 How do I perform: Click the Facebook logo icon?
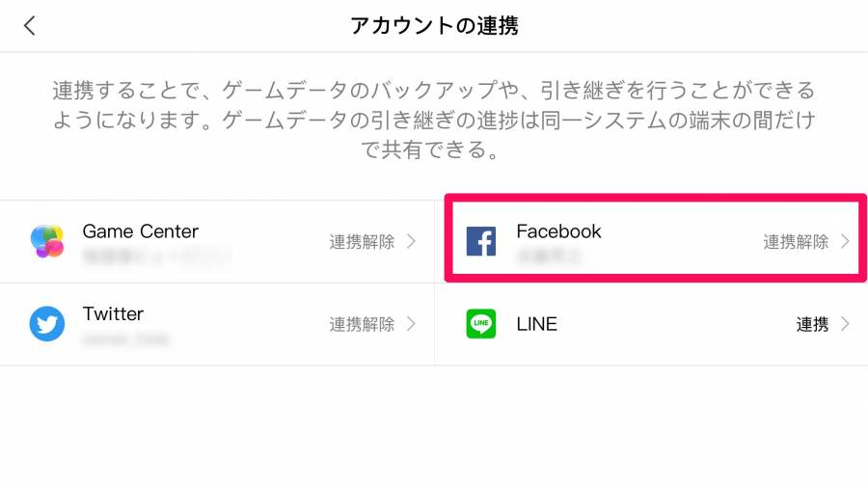(x=481, y=241)
